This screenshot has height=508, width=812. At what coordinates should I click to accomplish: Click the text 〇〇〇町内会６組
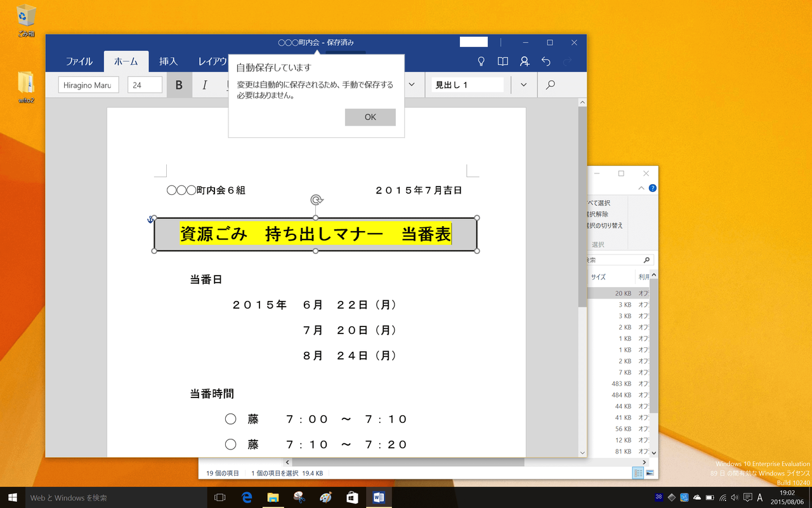[206, 190]
